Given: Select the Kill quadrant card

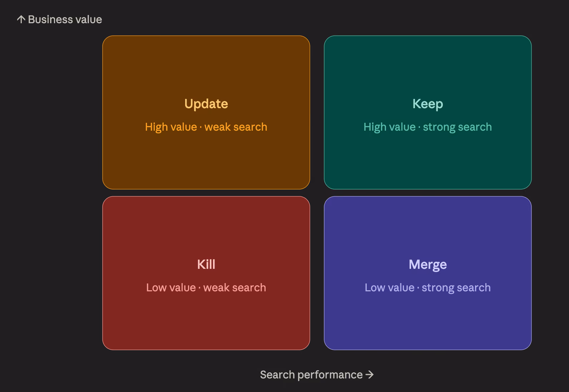Looking at the screenshot, I should (x=206, y=273).
